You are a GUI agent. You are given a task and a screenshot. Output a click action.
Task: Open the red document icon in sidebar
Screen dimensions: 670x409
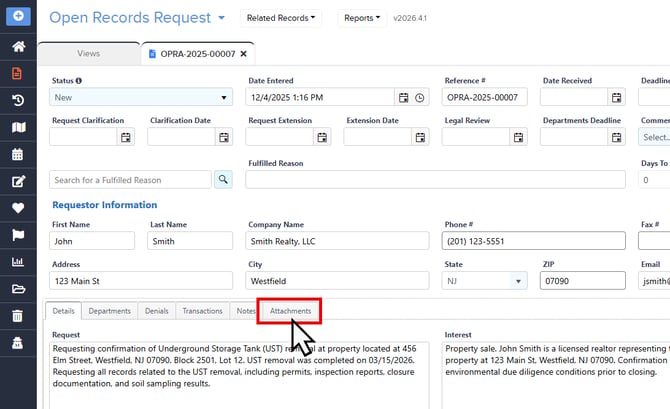[x=17, y=74]
